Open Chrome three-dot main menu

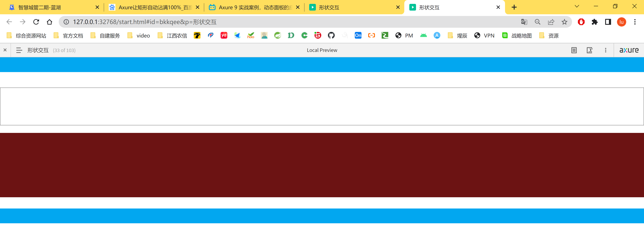coord(635,22)
